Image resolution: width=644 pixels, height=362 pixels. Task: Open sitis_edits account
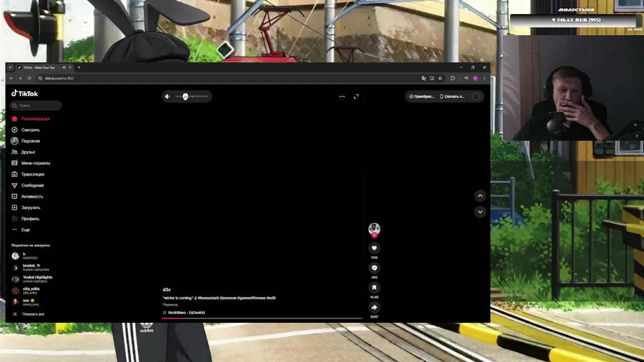pos(26,291)
